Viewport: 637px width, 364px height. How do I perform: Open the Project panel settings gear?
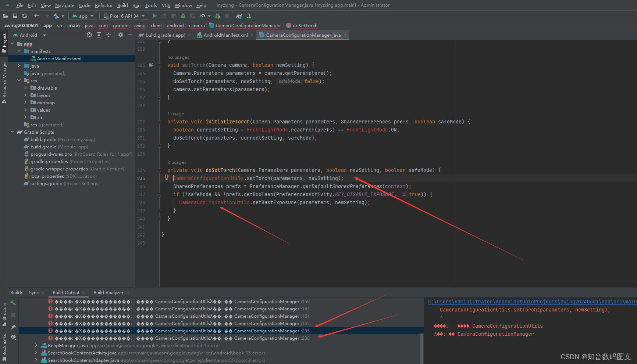click(120, 35)
